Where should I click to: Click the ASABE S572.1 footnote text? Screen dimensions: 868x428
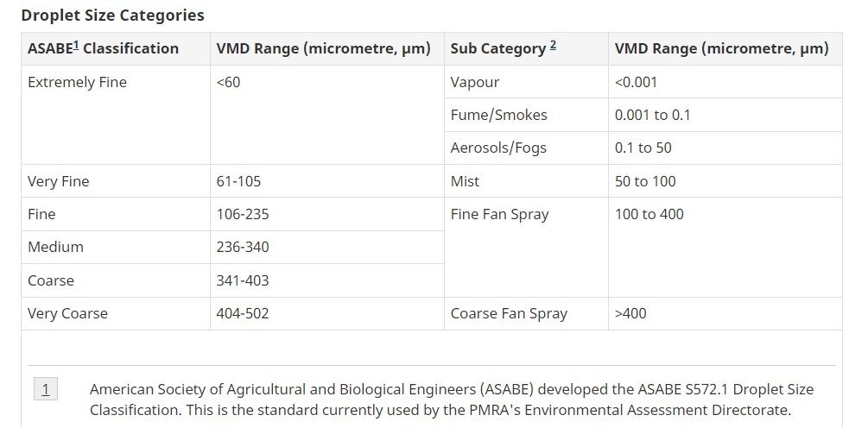coord(451,400)
